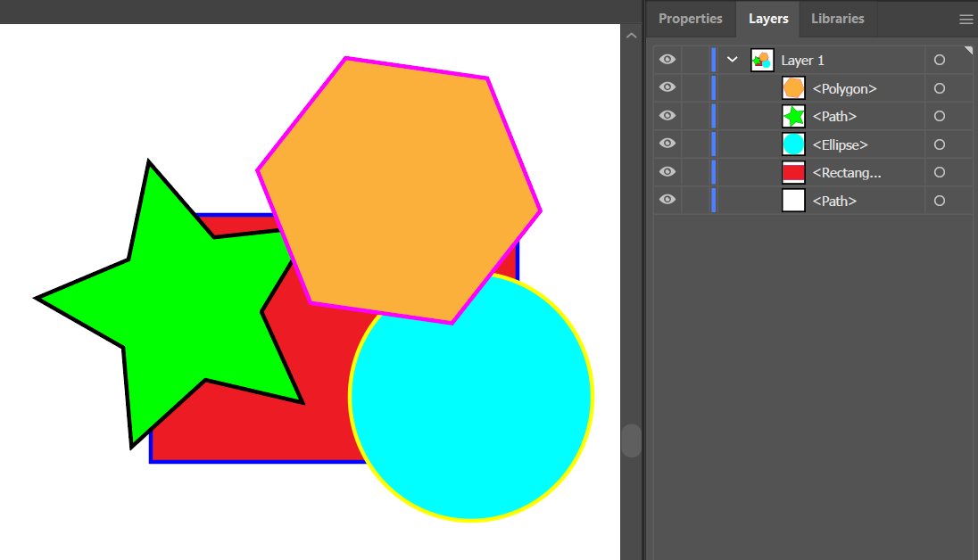Click the vertical scrollbar thumb beside canvas
978x560 pixels.
click(x=631, y=441)
